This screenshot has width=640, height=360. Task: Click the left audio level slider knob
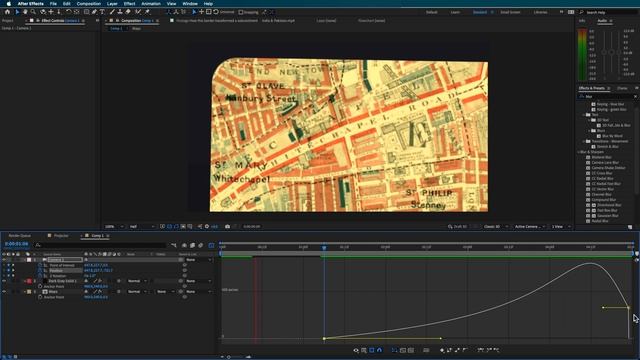604,52
